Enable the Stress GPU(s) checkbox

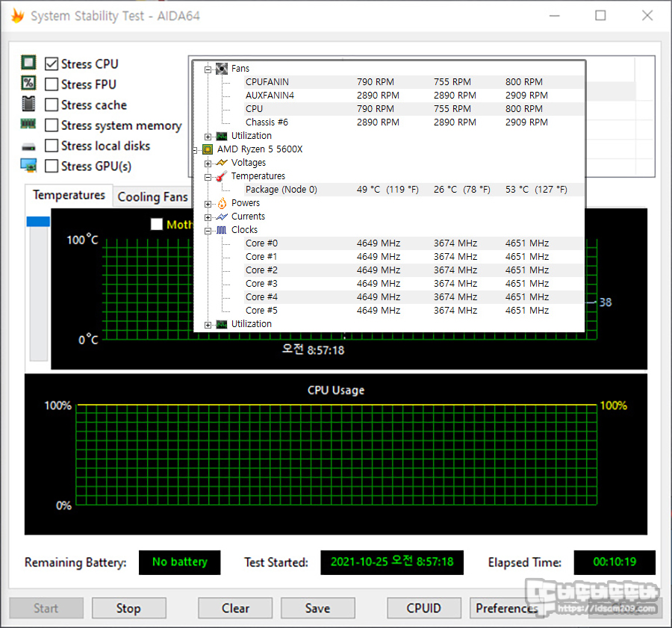pos(52,166)
